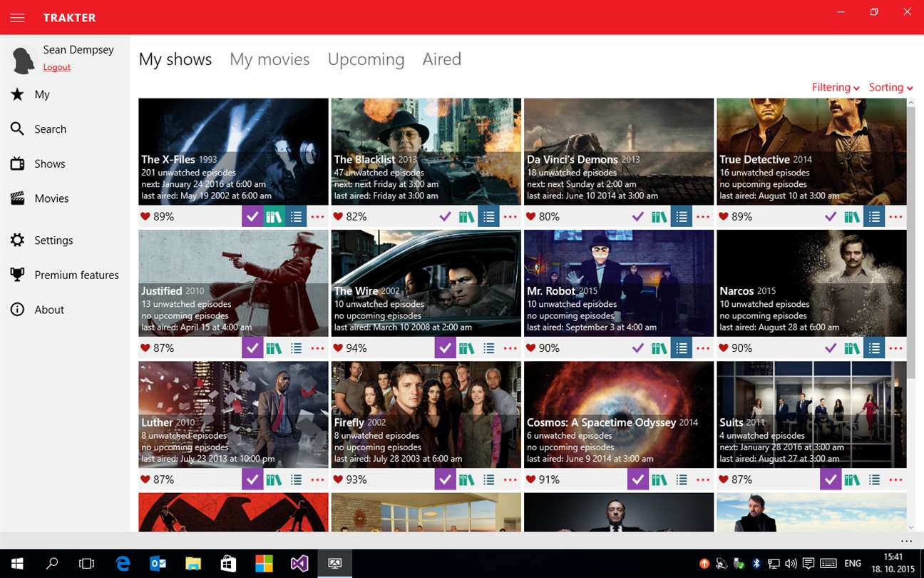
Task: Open Microsoft Edge from the taskbar
Action: click(x=123, y=564)
